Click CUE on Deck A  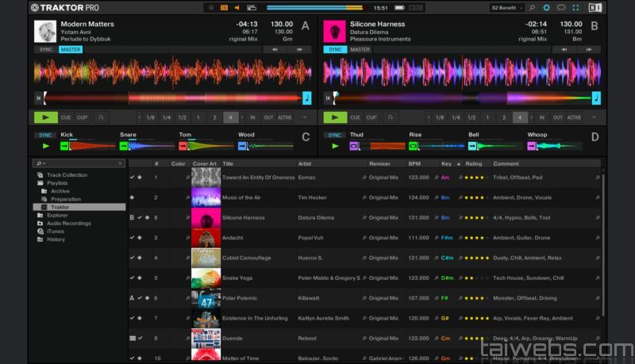coord(66,117)
